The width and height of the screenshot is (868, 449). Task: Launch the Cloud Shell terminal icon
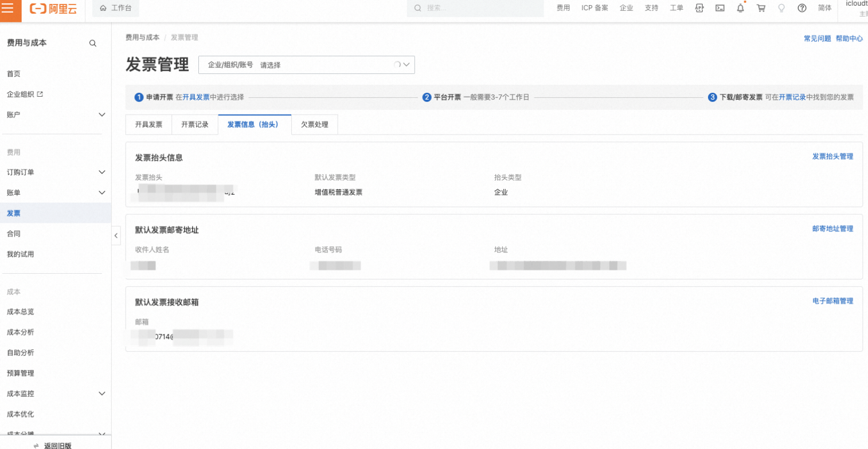pos(720,8)
